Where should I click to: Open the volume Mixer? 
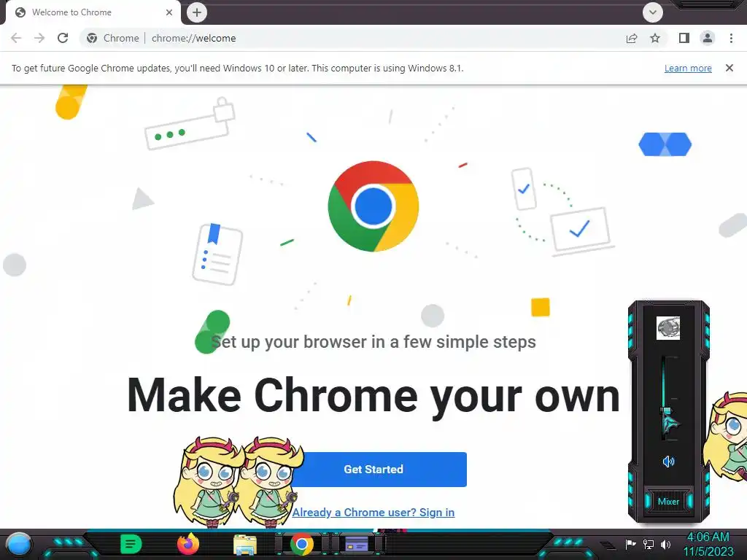point(668,502)
